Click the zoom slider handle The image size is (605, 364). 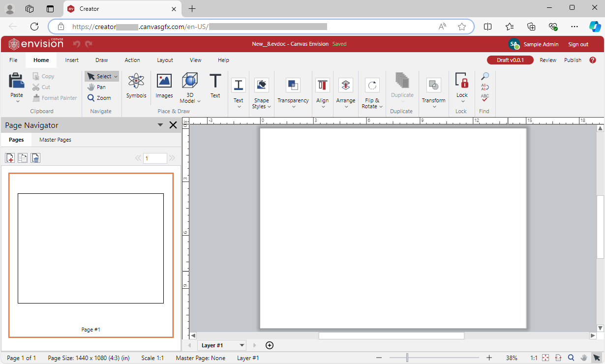[407, 358]
